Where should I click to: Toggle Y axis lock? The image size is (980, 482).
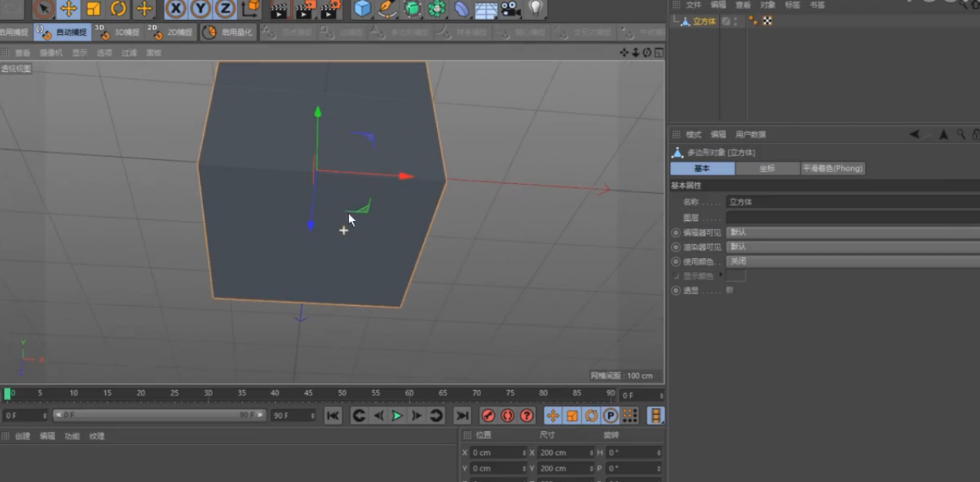click(201, 8)
